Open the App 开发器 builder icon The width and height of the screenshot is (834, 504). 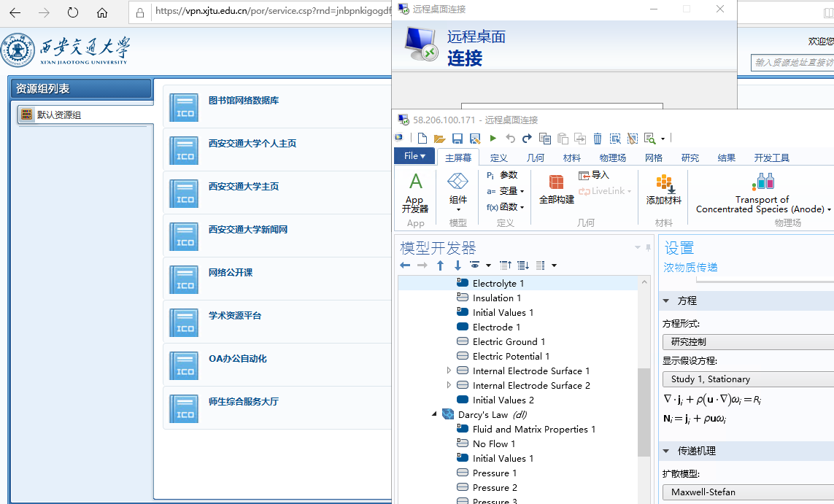click(415, 193)
